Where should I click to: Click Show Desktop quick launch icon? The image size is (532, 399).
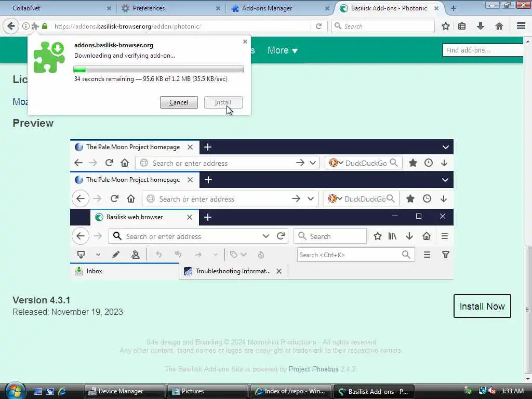click(37, 391)
